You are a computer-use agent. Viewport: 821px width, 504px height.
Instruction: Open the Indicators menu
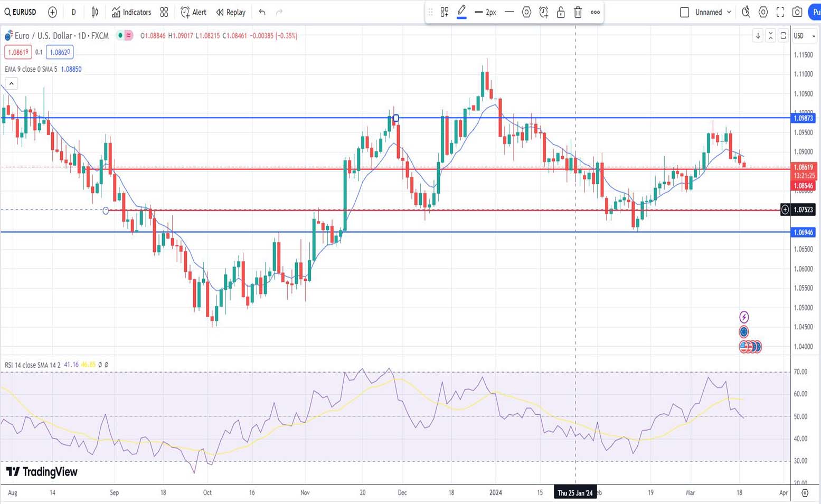click(131, 12)
